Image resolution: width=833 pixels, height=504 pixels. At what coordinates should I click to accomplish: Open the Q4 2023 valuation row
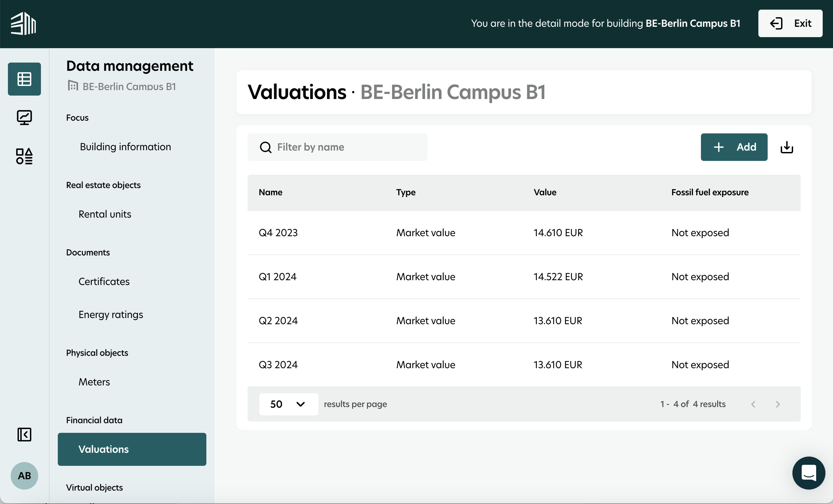point(524,233)
